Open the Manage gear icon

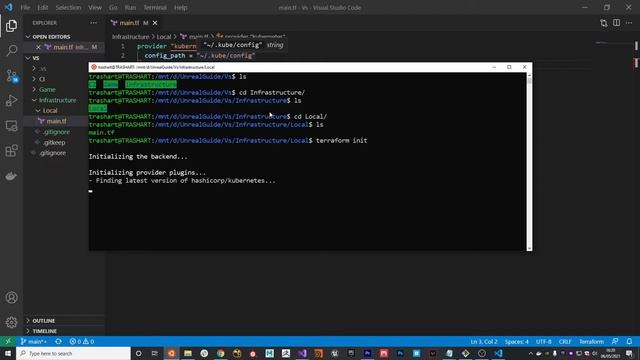11,322
